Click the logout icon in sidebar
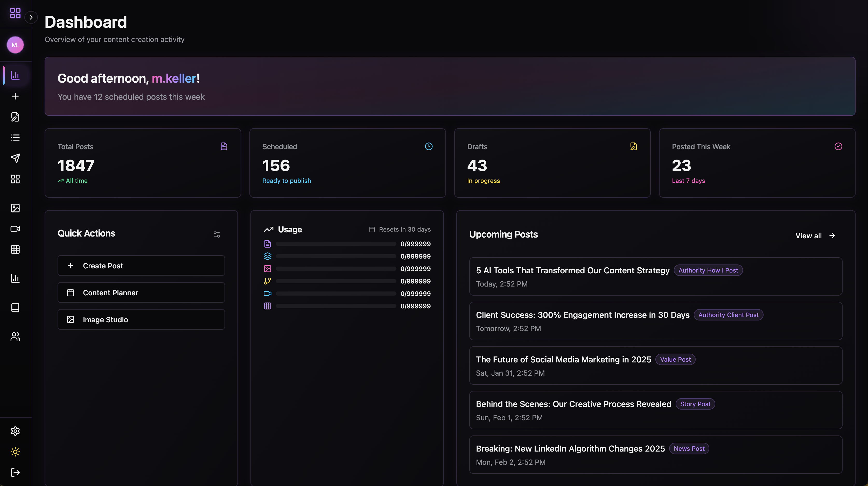 (x=15, y=473)
